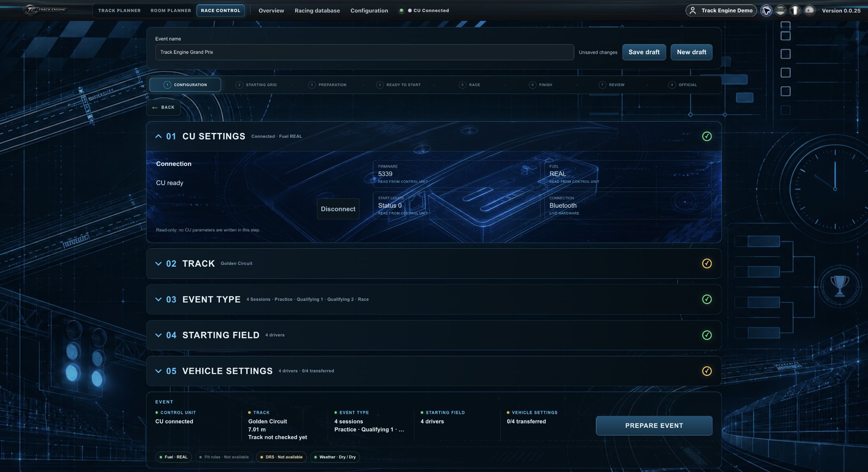Collapse the 01 CU Settings section
This screenshot has width=868, height=472.
pyautogui.click(x=158, y=136)
